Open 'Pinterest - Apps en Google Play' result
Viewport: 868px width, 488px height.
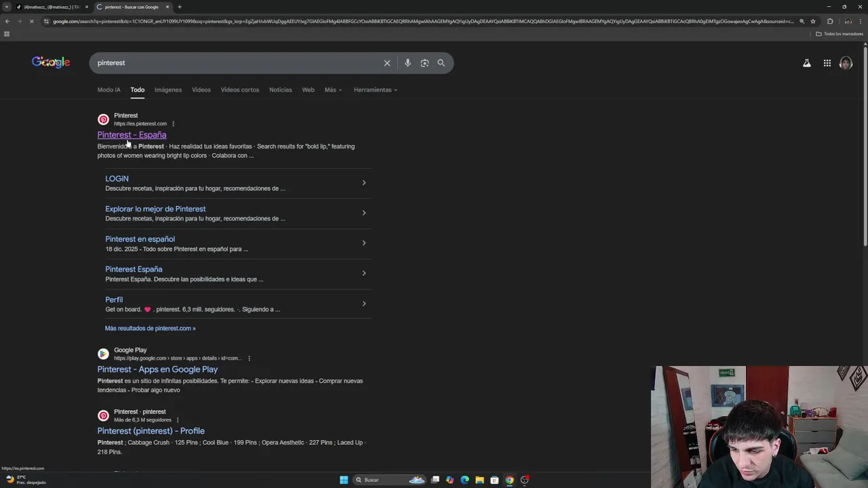point(157,369)
